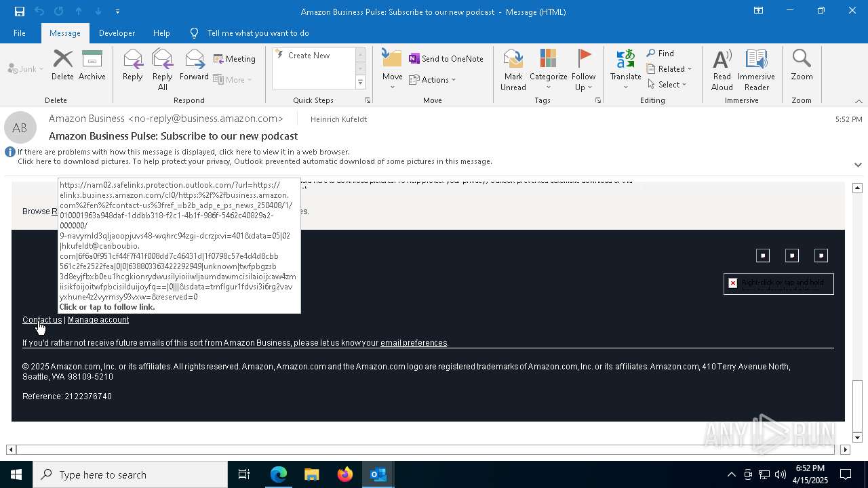Click the Next Item down arrow

98,12
